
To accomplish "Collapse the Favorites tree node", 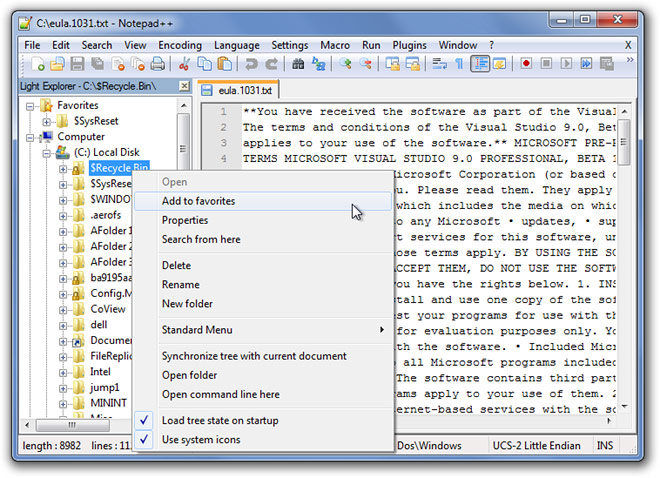I will 30,106.
